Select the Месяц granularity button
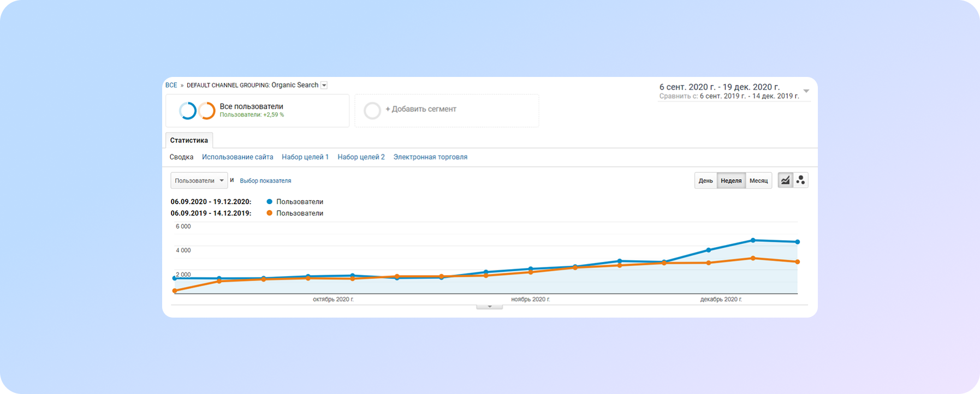The image size is (980, 394). pyautogui.click(x=758, y=181)
